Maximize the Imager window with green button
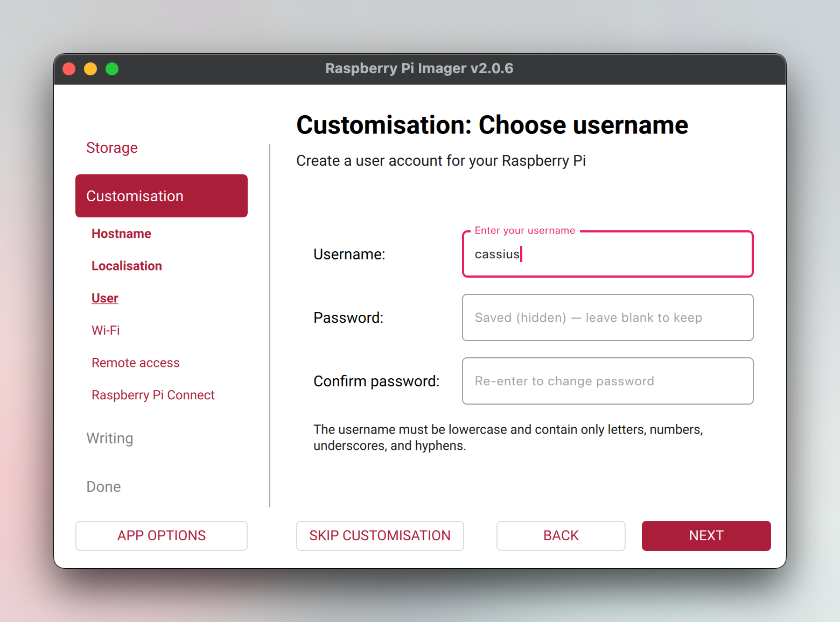Image resolution: width=840 pixels, height=622 pixels. [x=112, y=69]
